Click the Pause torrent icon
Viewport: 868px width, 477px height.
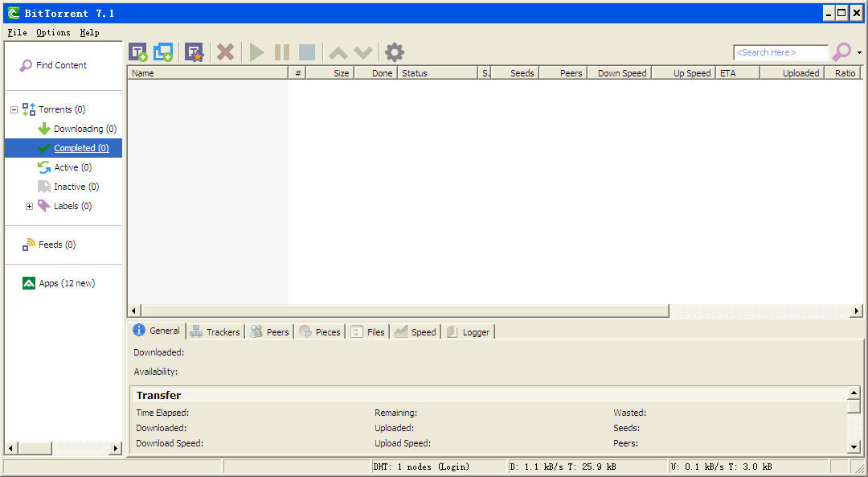[x=282, y=52]
